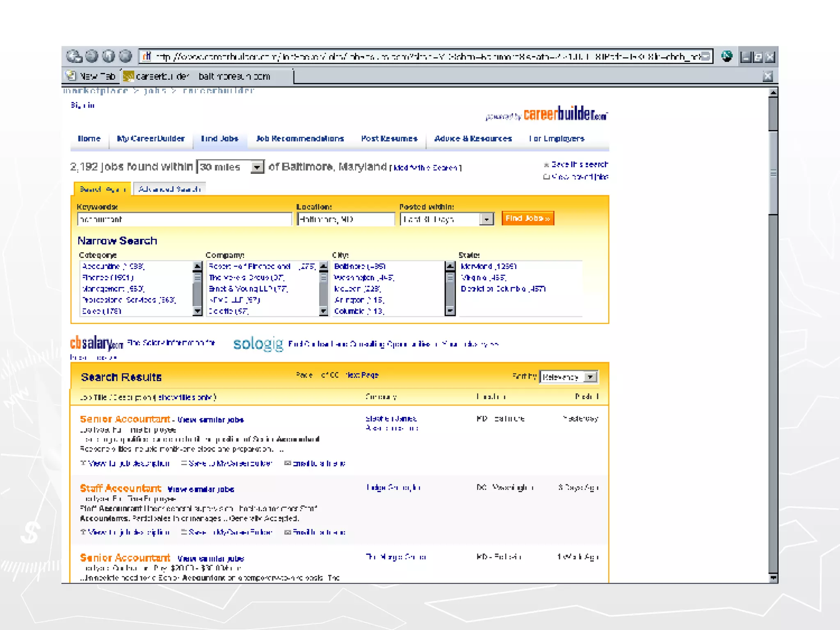Click the browser Forward button
The height and width of the screenshot is (630, 840).
point(92,56)
